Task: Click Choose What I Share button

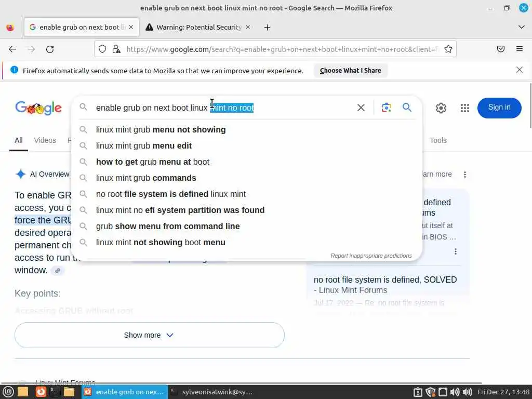Action: pos(350,71)
